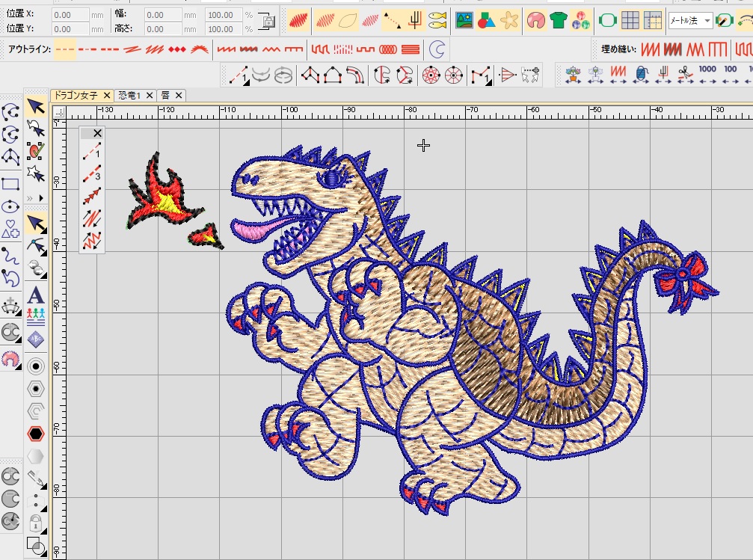The image size is (753, 560).
Task: Click the scissors trim icon
Action: 685,75
